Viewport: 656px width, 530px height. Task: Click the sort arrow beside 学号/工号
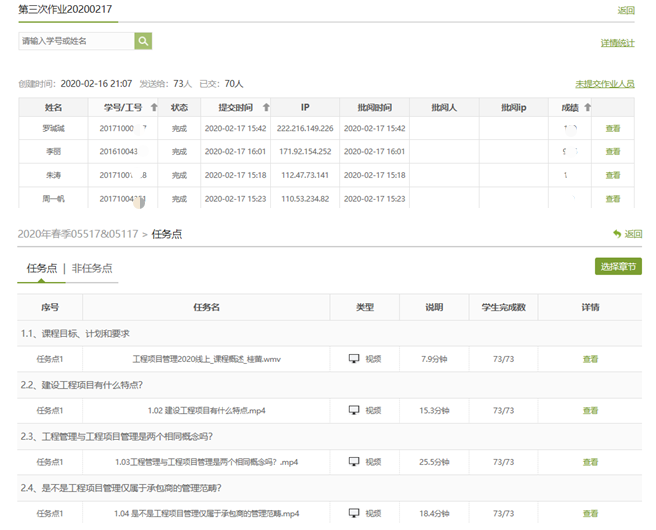pos(154,107)
